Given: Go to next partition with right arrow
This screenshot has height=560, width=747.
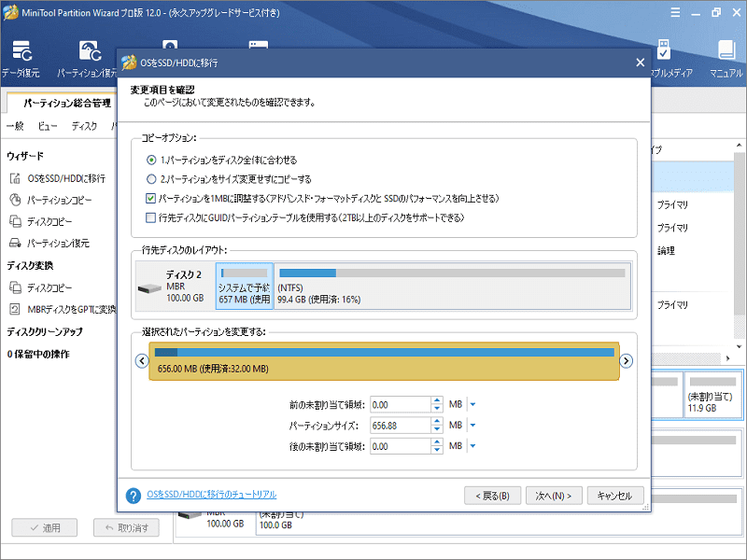Looking at the screenshot, I should coord(626,361).
